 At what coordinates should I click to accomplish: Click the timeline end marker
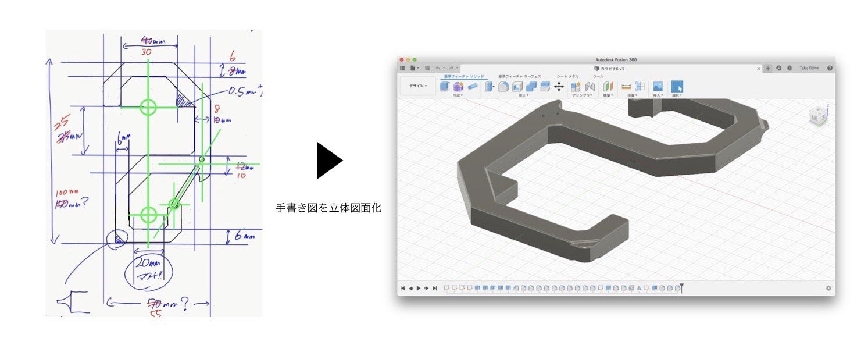(x=681, y=287)
